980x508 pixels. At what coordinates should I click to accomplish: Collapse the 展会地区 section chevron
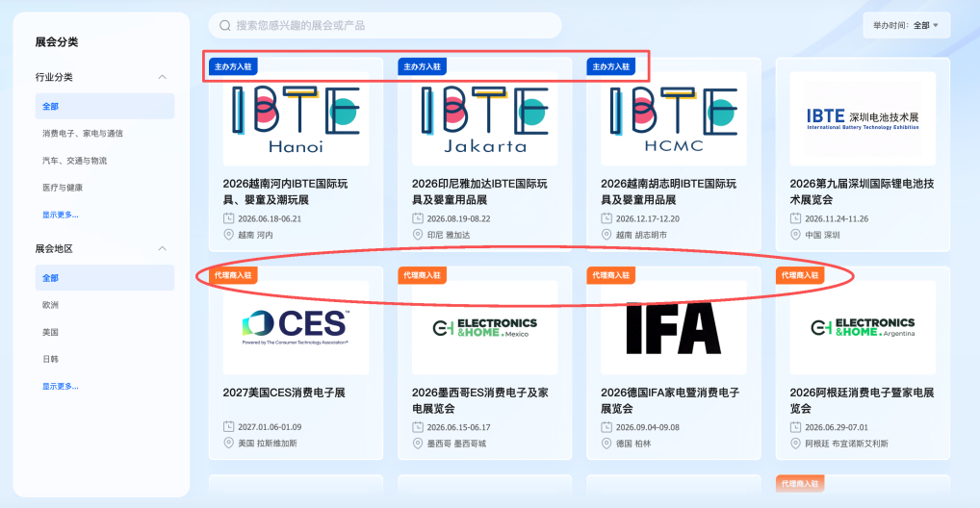pyautogui.click(x=163, y=248)
